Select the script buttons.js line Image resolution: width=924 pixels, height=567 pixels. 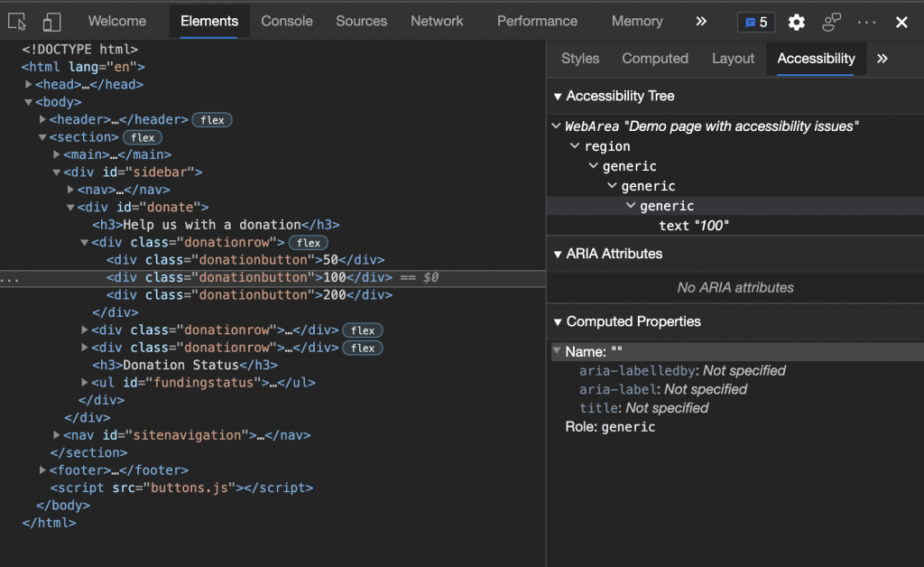(x=181, y=488)
